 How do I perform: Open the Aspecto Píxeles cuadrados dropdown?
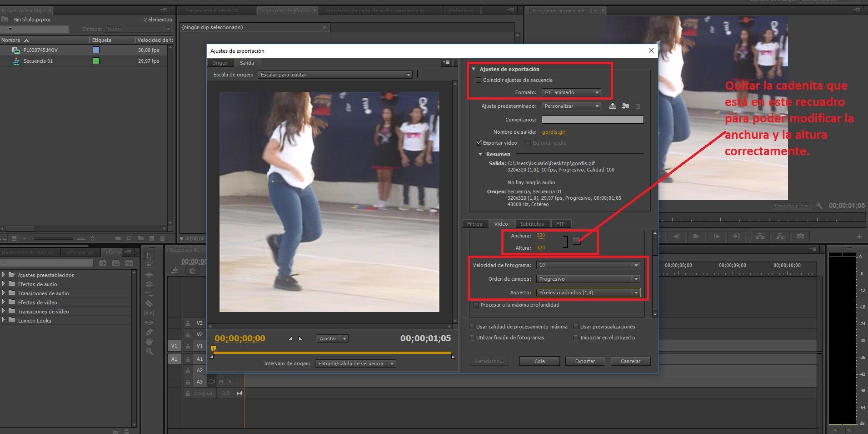[588, 293]
